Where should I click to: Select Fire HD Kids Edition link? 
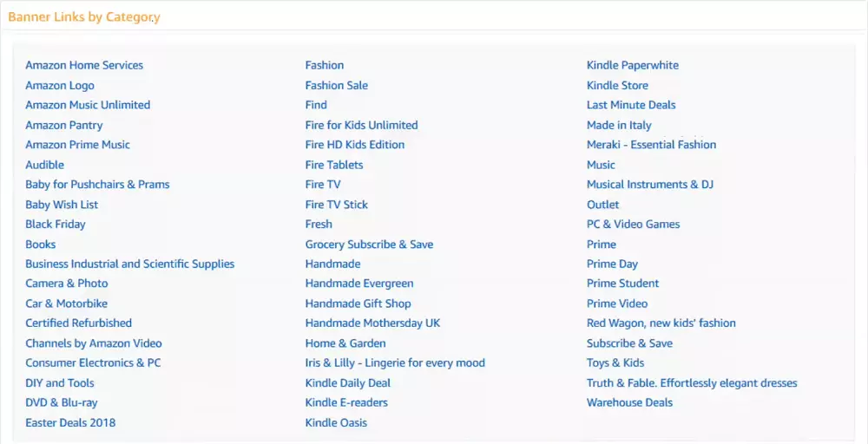pyautogui.click(x=355, y=144)
